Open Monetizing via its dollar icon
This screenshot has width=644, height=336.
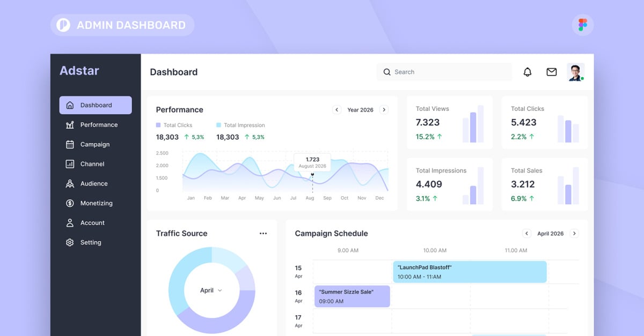[69, 203]
